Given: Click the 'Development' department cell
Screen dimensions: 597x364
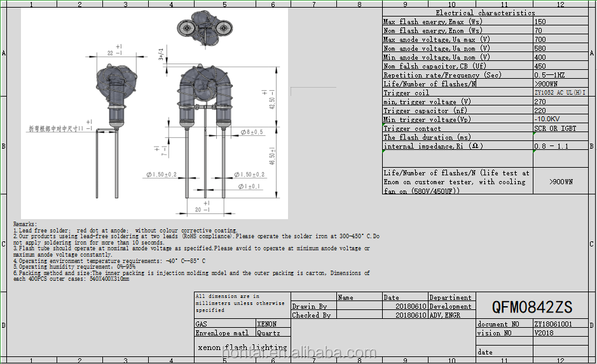Looking at the screenshot, I should (x=450, y=306).
